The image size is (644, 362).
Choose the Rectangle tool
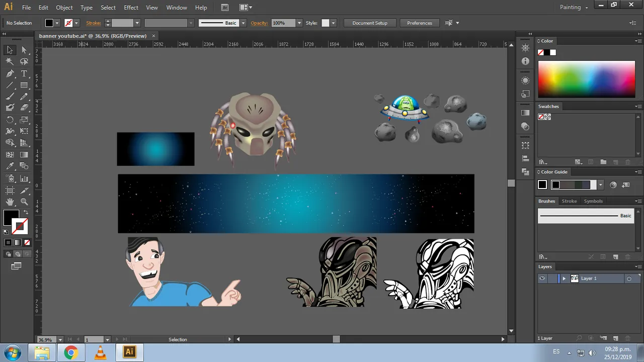(x=24, y=85)
